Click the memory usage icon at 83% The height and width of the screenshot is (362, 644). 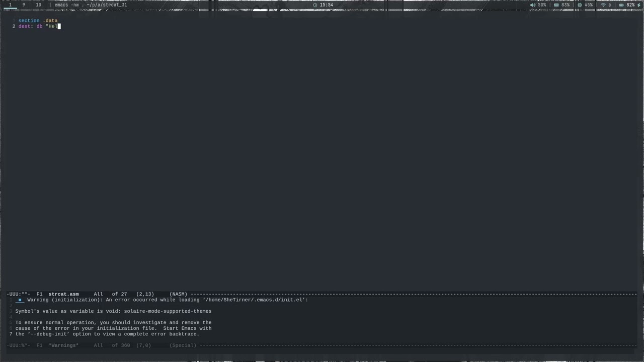(556, 5)
